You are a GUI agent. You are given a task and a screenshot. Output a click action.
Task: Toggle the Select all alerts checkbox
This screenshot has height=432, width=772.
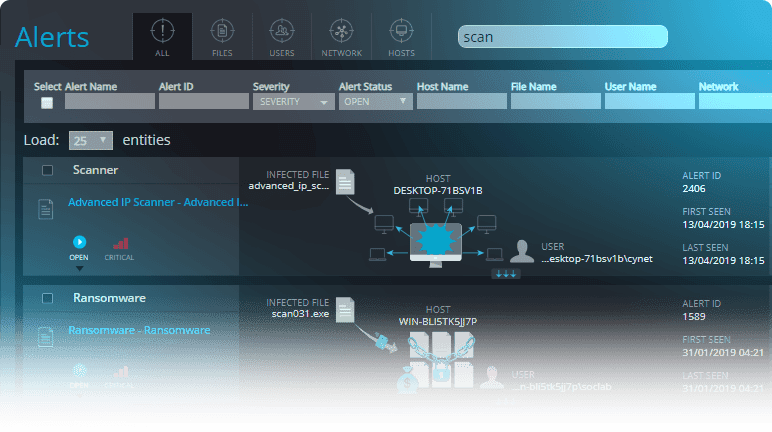tap(46, 103)
